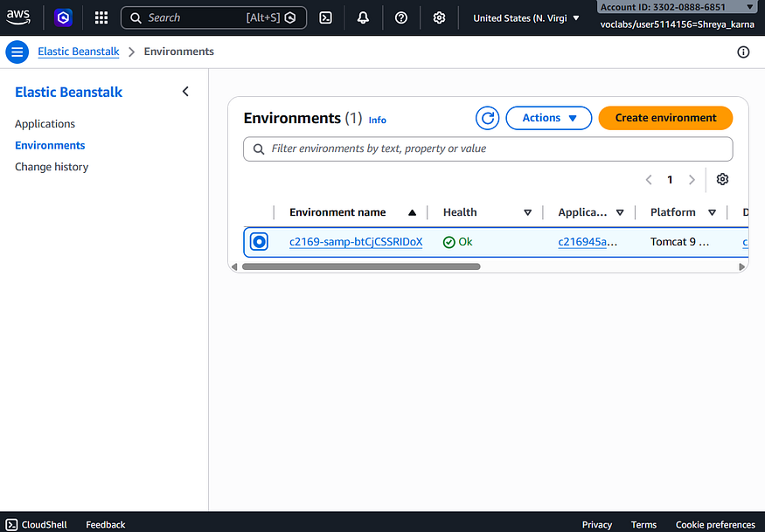The width and height of the screenshot is (765, 532).
Task: Open the Amazon Q assistant icon
Action: tap(63, 18)
